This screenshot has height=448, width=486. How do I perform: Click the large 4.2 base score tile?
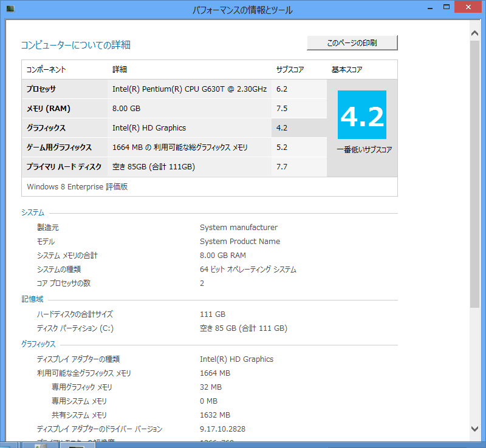[x=362, y=115]
